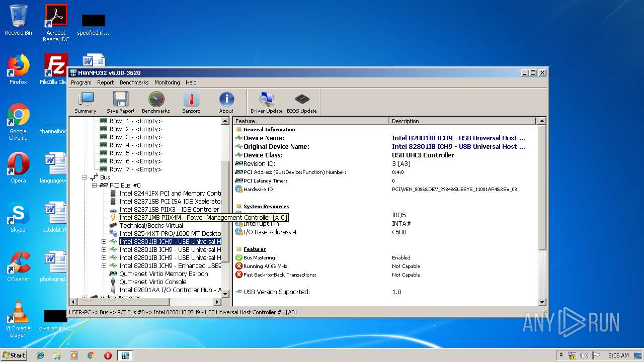This screenshot has height=362, width=644.
Task: Select Intel 82544XT PRO/1000 MT Desktop adapter
Action: tap(170, 234)
